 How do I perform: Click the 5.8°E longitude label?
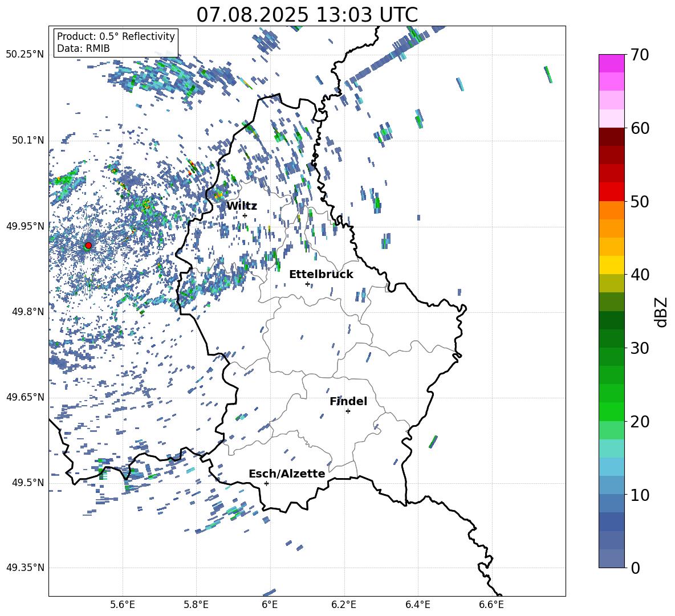[196, 605]
